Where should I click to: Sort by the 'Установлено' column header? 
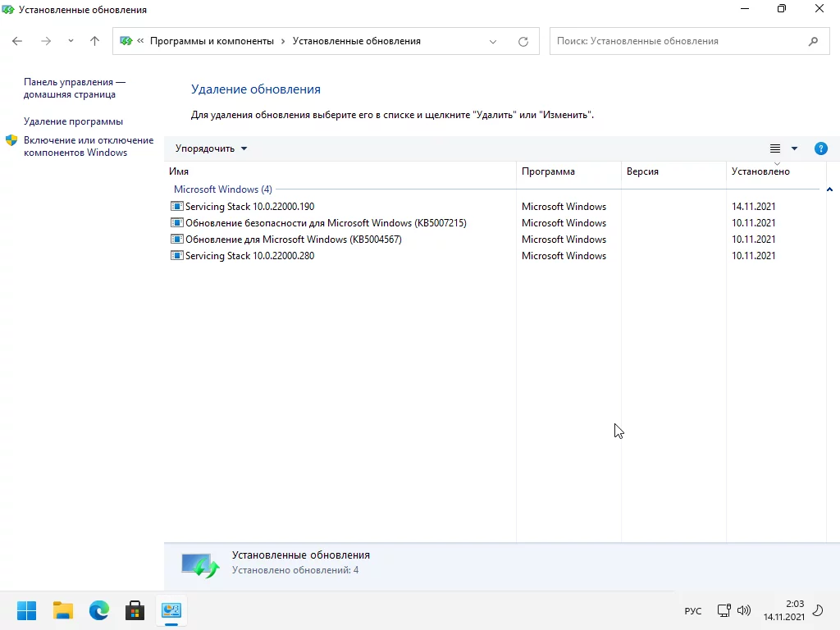click(776, 171)
